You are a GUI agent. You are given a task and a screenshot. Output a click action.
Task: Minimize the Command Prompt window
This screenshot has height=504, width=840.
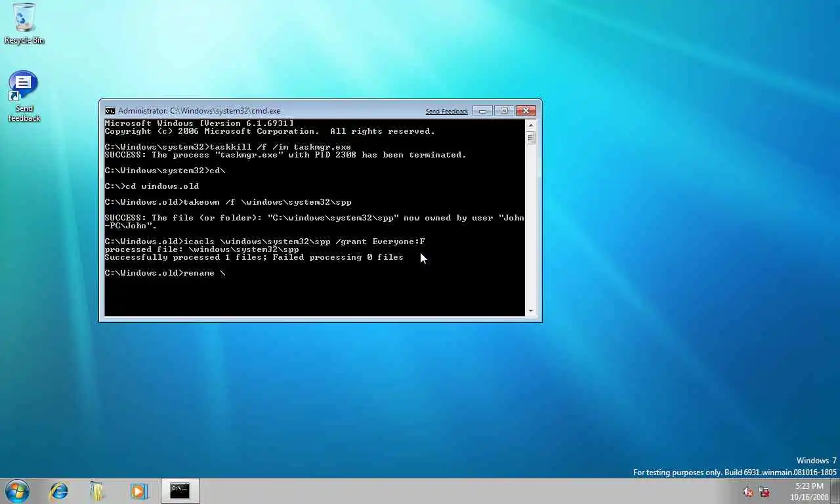[482, 111]
